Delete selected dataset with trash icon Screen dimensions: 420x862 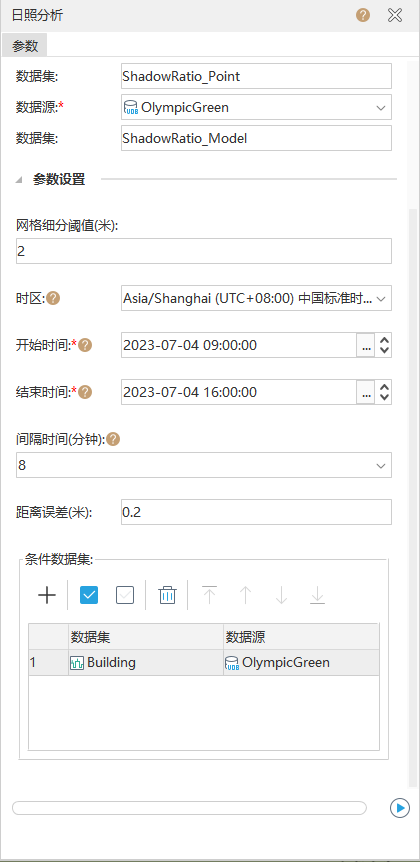pyautogui.click(x=167, y=595)
